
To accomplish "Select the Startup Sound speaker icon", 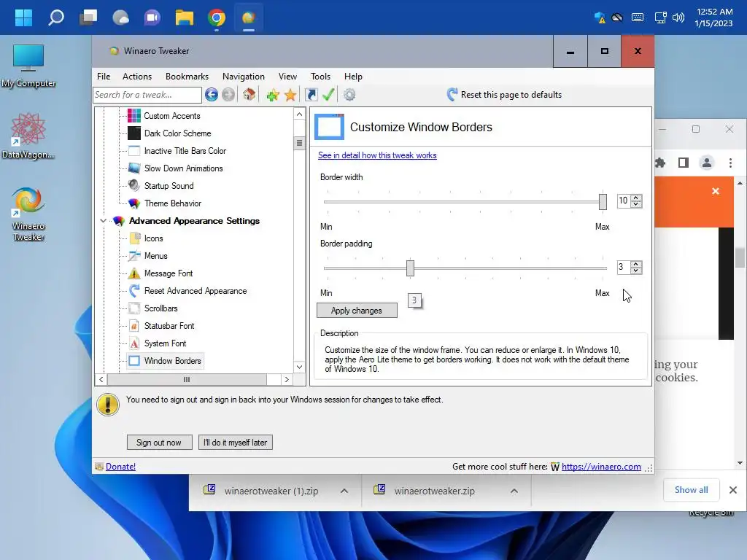I will point(134,185).
